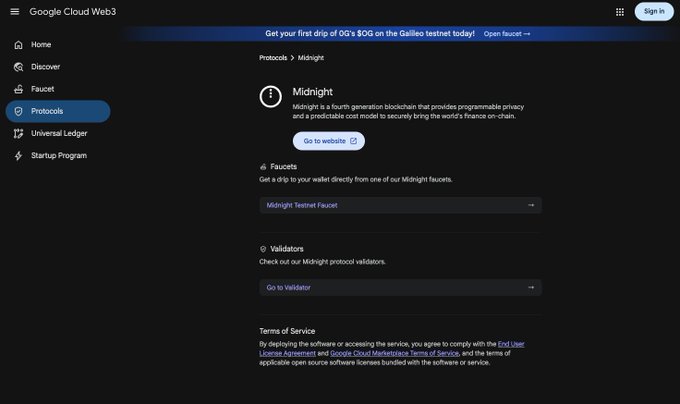Click the Terms of Service heading
Viewport: 680px width, 404px height.
pos(287,331)
